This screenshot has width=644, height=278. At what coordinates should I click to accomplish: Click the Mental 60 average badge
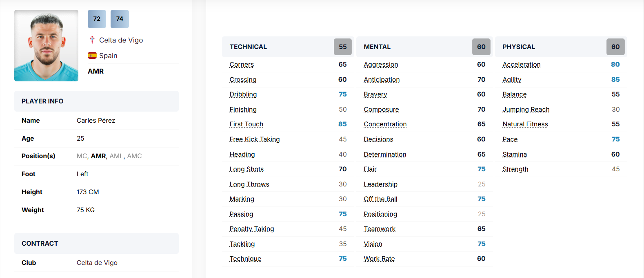pos(481,47)
